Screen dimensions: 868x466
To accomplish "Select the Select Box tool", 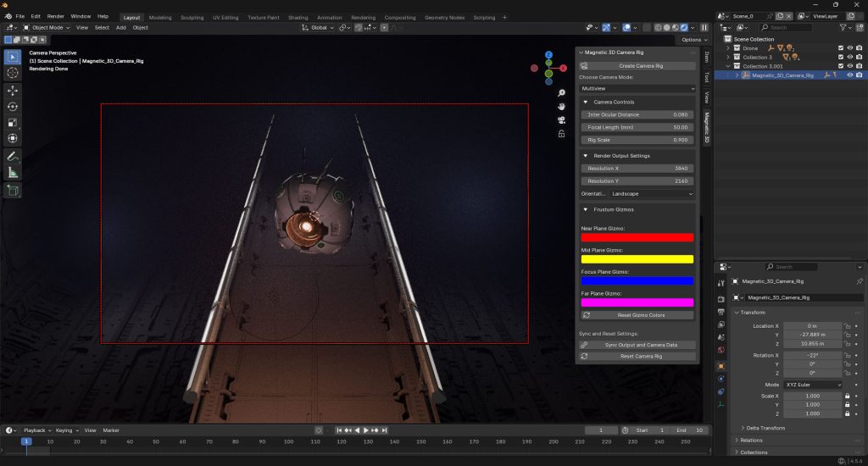I will pyautogui.click(x=13, y=57).
